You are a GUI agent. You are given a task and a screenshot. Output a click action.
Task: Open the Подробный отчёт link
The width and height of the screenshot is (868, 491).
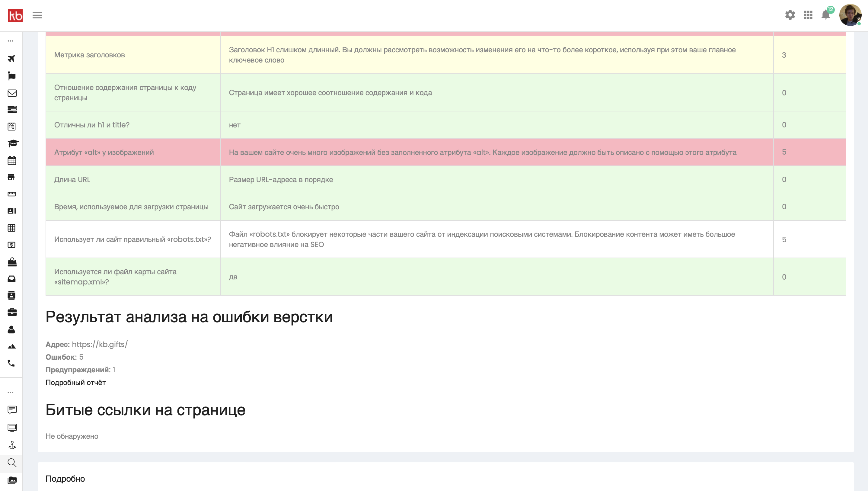point(76,382)
